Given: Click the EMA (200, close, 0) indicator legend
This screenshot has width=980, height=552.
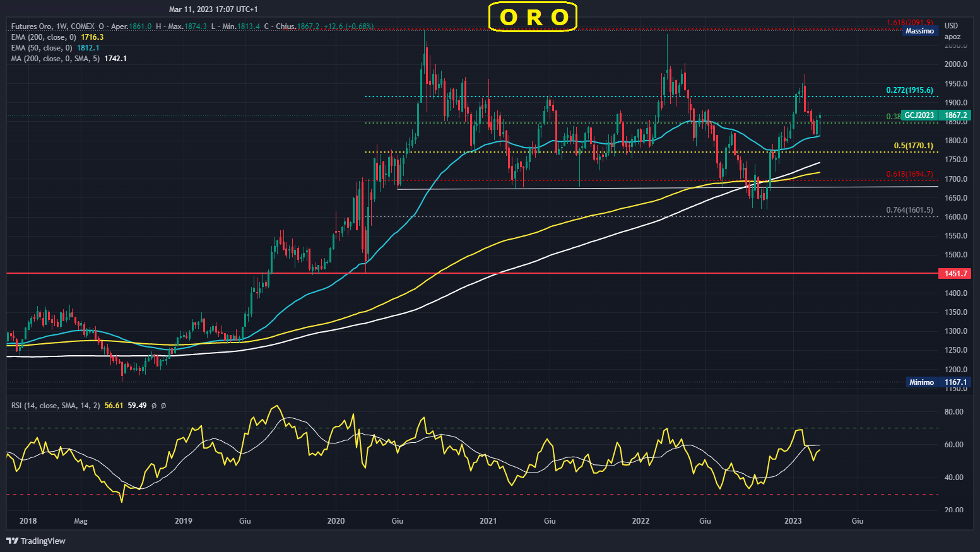Looking at the screenshot, I should coord(44,37).
